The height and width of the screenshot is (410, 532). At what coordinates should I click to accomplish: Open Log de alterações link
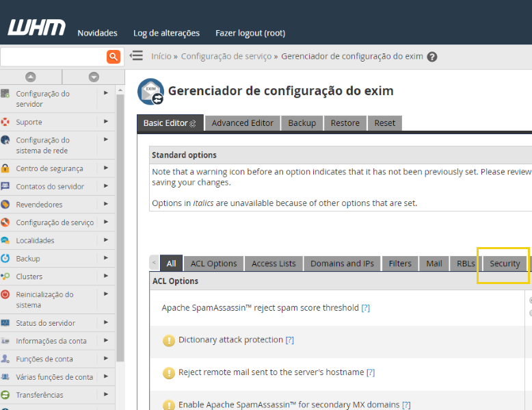[x=166, y=33]
